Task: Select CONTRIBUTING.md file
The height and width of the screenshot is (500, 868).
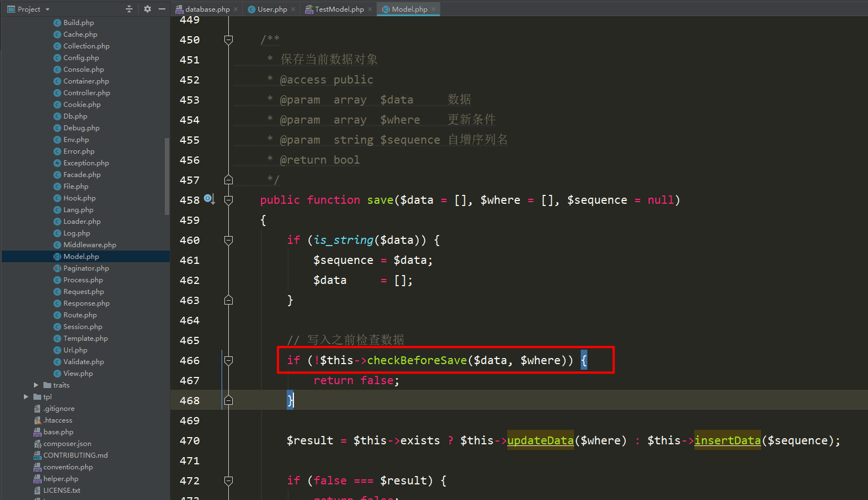Action: point(75,455)
